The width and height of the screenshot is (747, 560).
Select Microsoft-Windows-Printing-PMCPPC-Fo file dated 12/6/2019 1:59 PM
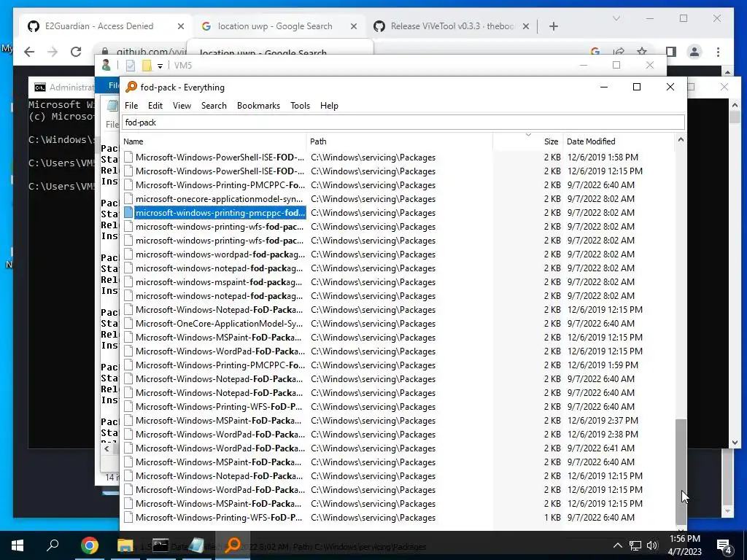pyautogui.click(x=220, y=365)
